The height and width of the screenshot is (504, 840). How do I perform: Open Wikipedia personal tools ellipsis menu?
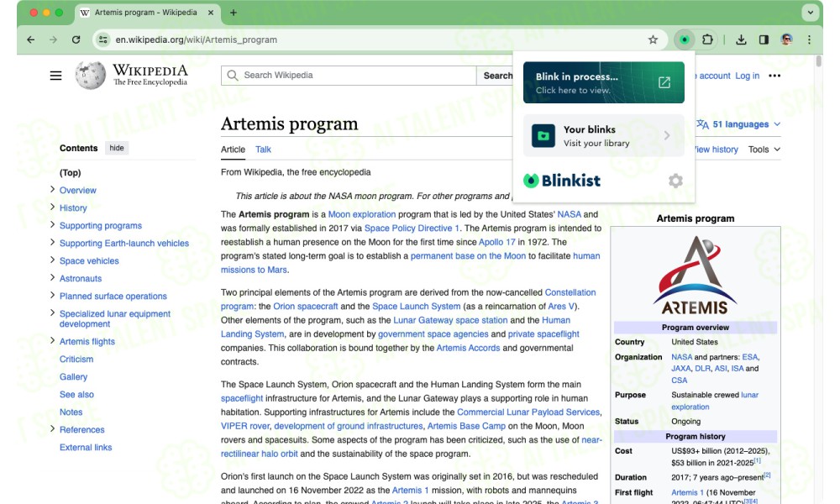coord(774,76)
